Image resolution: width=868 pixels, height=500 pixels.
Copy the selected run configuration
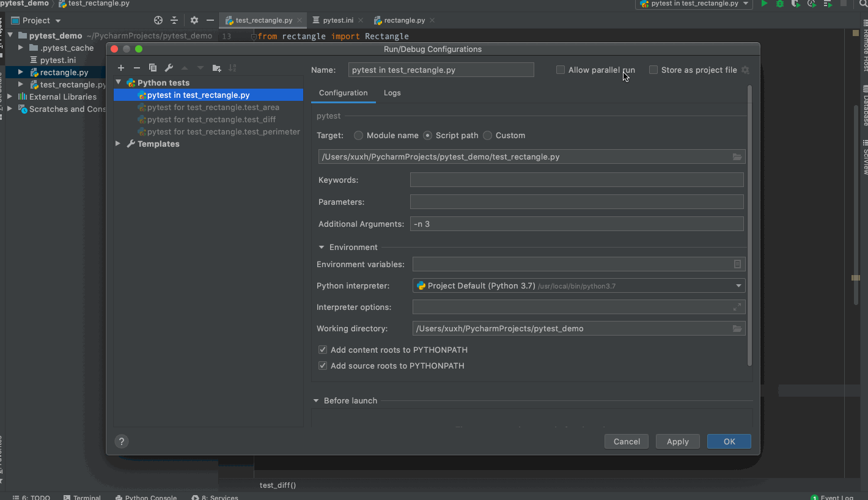[153, 68]
